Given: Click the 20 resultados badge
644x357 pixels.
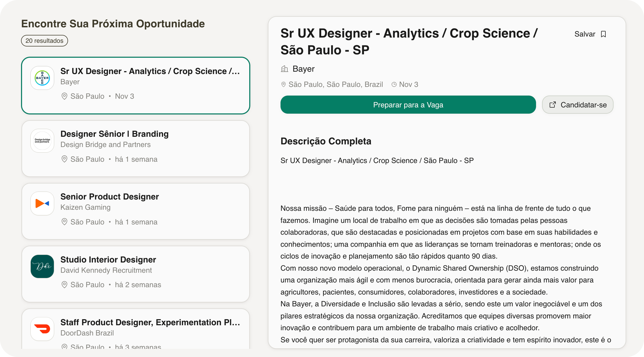Looking at the screenshot, I should tap(44, 41).
